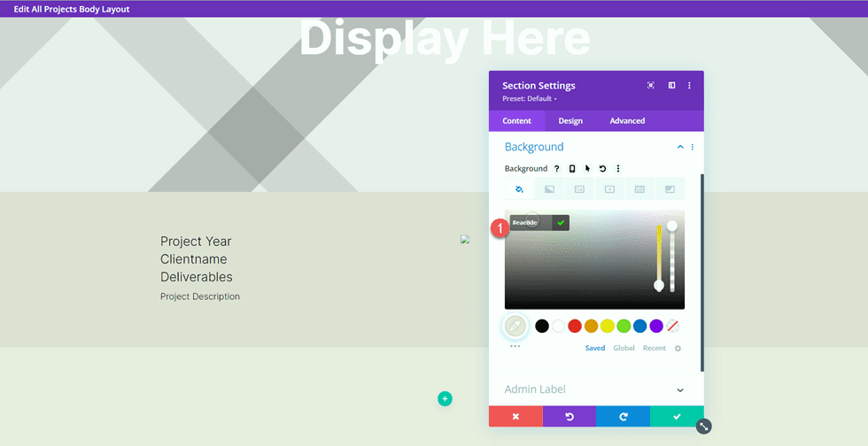Discard changes with the red X button
The image size is (868, 446).
(515, 417)
